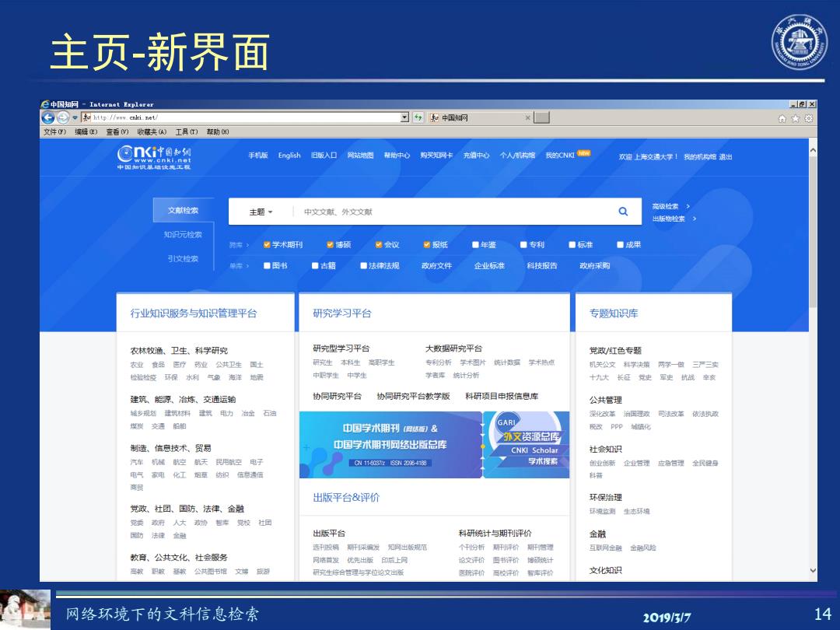The width and height of the screenshot is (840, 630).
Task: Click the browser Back arrow button
Action: click(x=48, y=118)
